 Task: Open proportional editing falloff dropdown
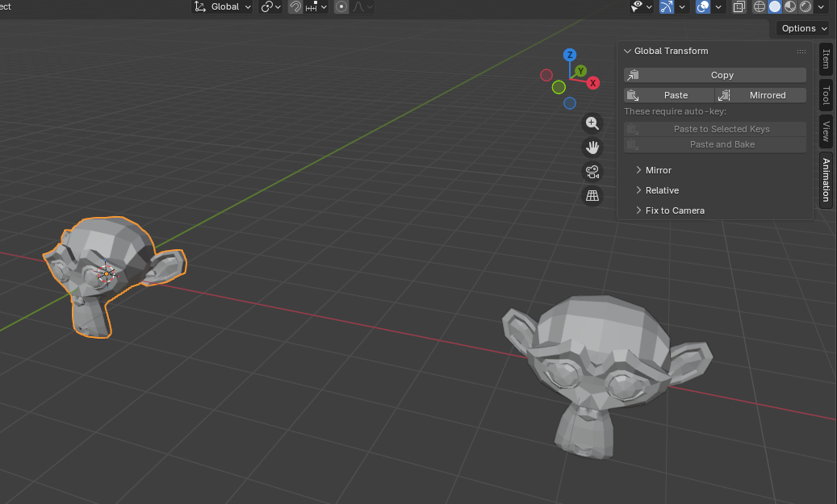pyautogui.click(x=362, y=7)
